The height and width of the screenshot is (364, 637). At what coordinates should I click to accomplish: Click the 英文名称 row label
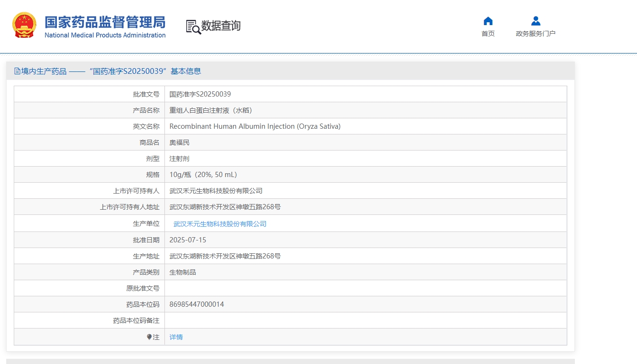coord(146,126)
